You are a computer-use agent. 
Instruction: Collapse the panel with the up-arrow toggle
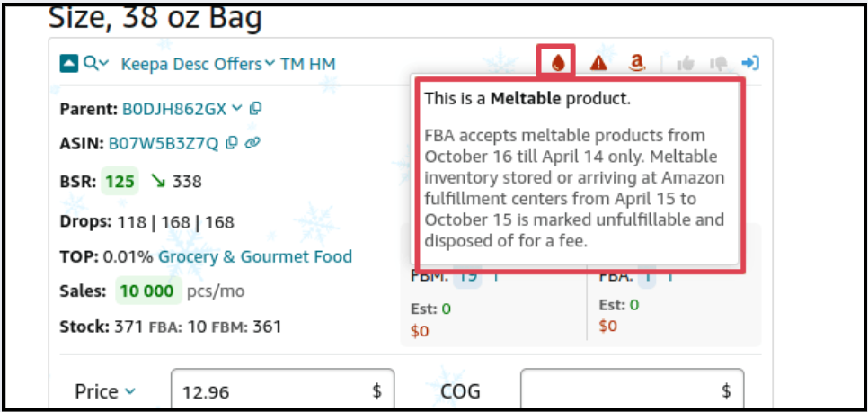point(68,64)
